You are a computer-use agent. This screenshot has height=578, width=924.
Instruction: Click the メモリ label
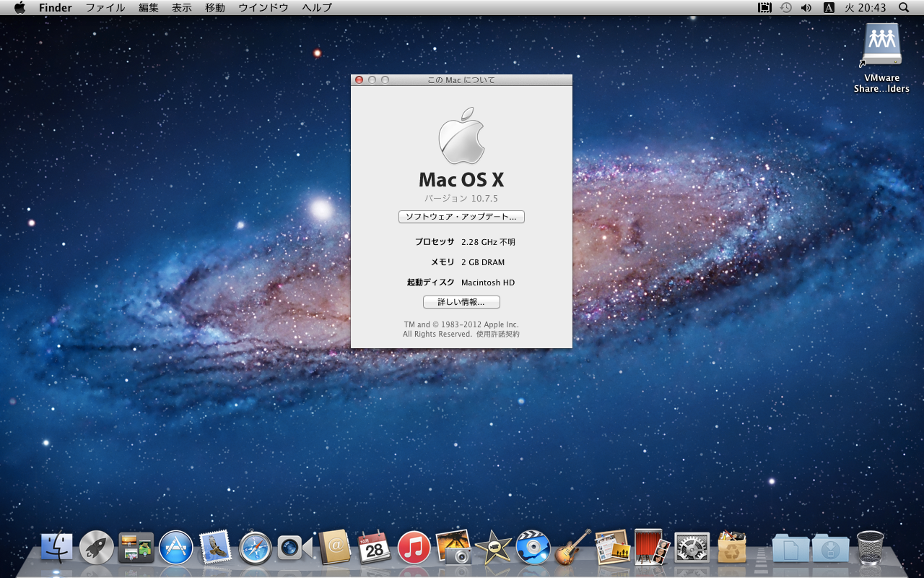pyautogui.click(x=443, y=262)
